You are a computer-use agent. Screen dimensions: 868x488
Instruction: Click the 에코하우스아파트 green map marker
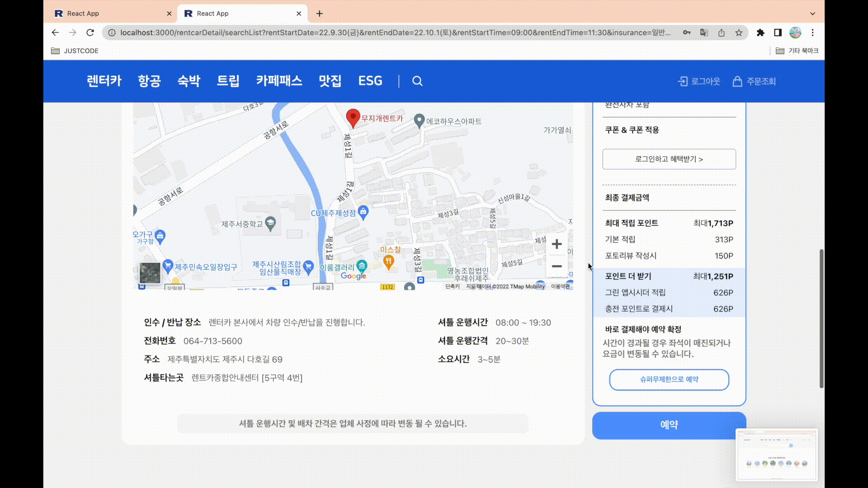(419, 120)
